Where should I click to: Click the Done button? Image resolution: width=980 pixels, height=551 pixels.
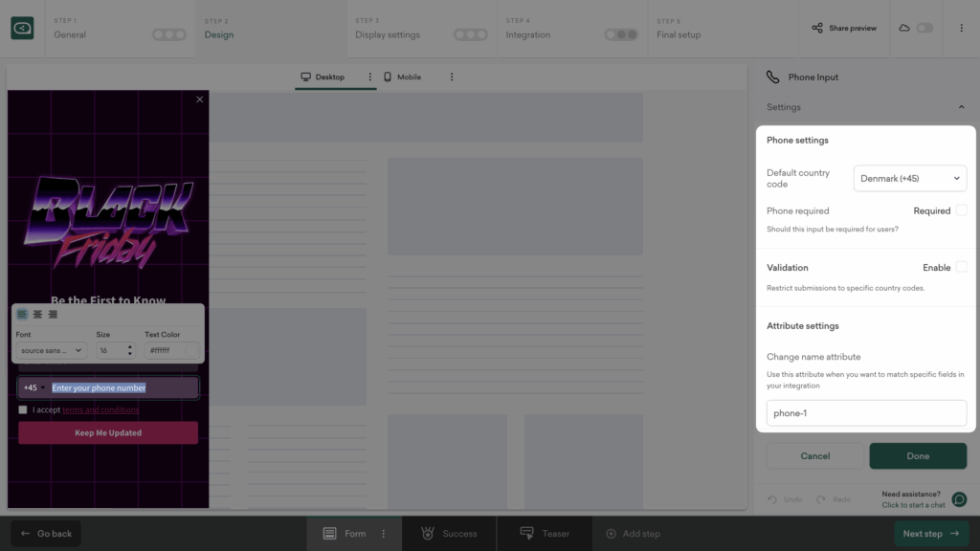[918, 456]
